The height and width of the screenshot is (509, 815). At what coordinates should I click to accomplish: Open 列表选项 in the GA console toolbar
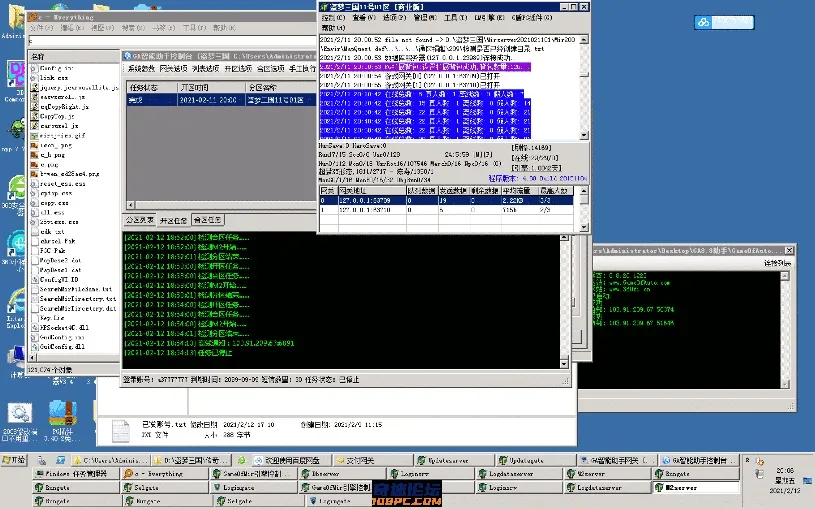(x=205, y=68)
